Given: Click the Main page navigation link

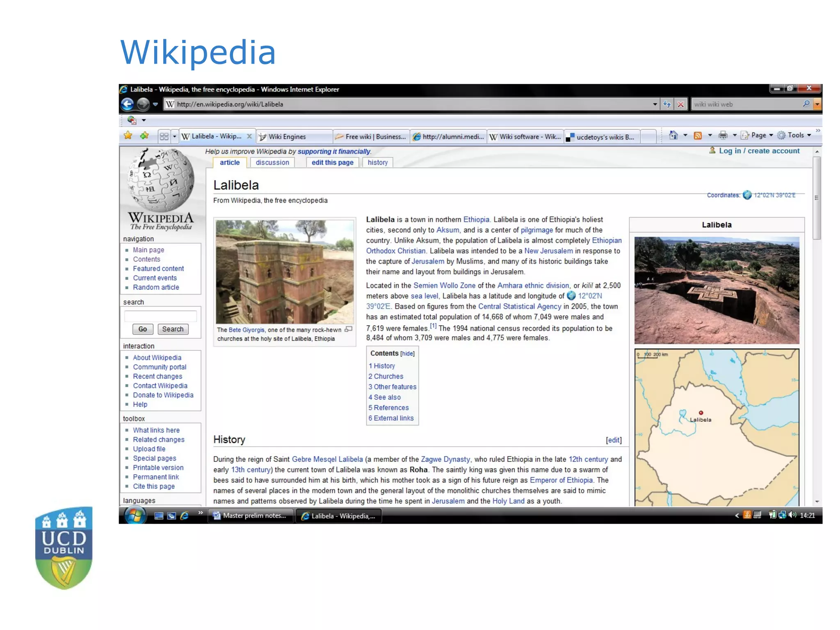Looking at the screenshot, I should pos(148,250).
